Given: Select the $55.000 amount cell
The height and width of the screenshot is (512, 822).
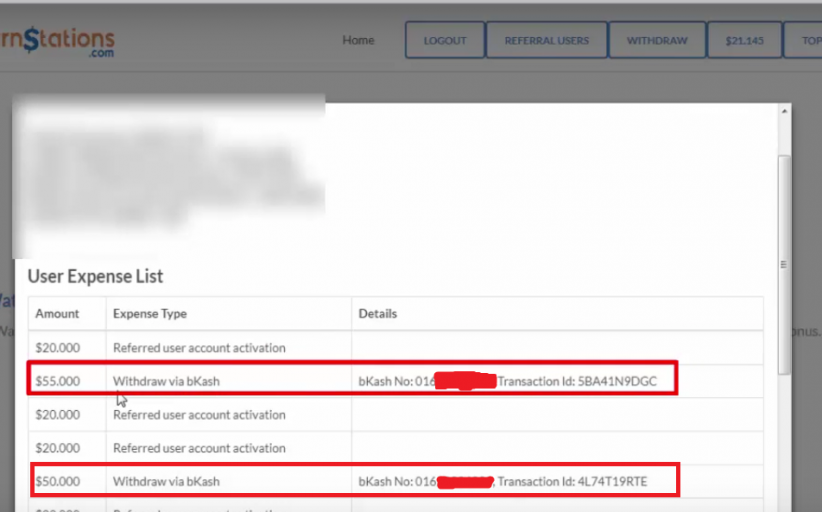Looking at the screenshot, I should pyautogui.click(x=58, y=381).
